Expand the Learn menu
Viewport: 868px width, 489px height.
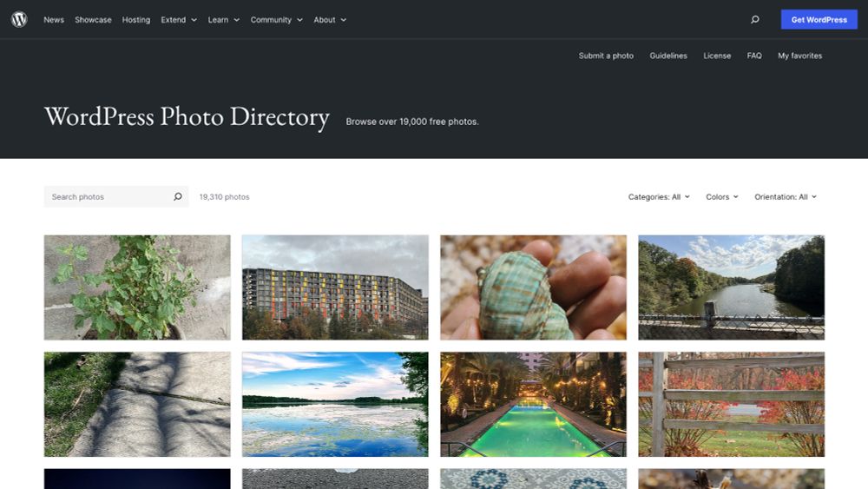click(224, 19)
